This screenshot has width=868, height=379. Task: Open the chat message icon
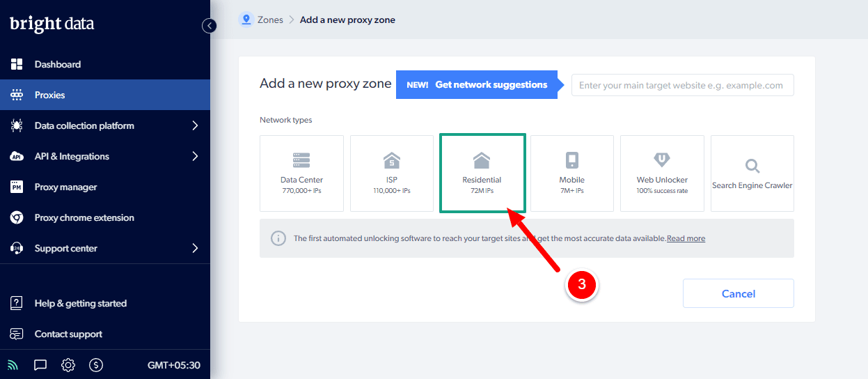click(x=40, y=364)
